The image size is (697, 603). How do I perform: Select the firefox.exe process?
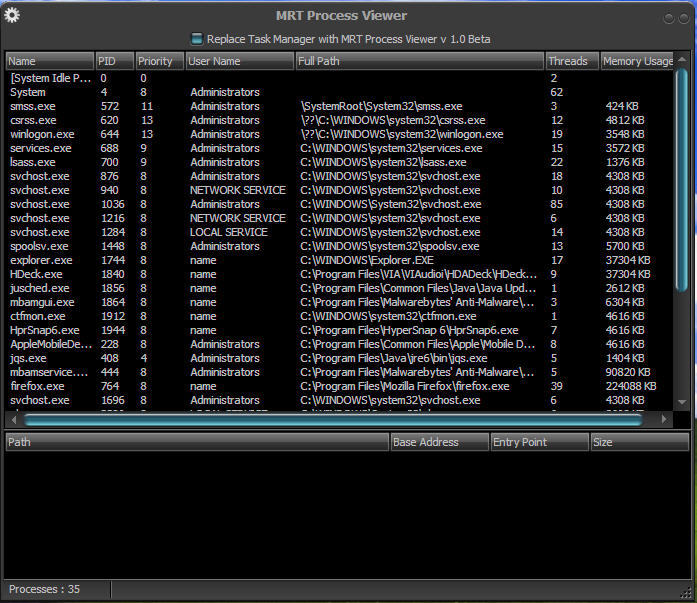coord(340,386)
